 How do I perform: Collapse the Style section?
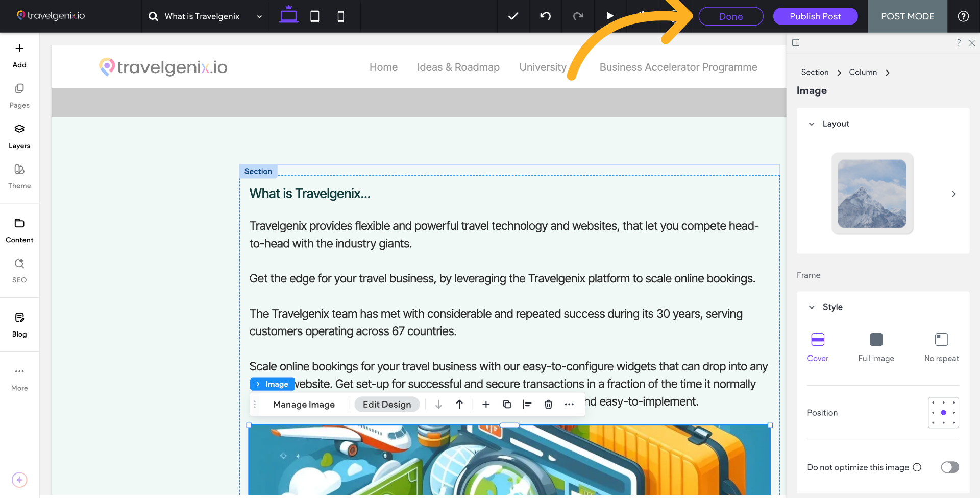click(x=812, y=307)
